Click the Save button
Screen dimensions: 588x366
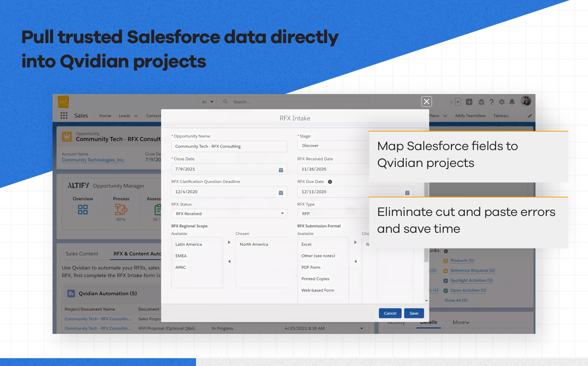pos(414,313)
